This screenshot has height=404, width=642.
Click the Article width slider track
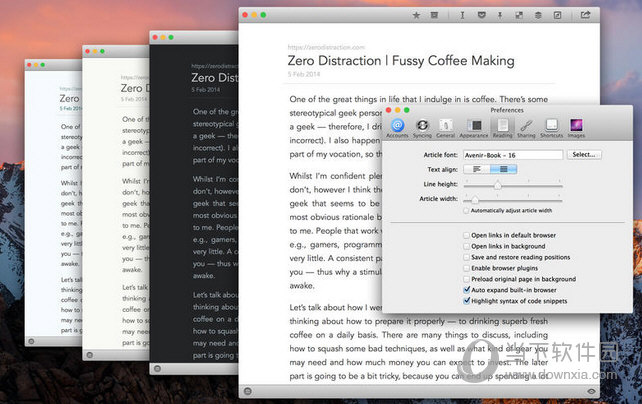coord(513,200)
